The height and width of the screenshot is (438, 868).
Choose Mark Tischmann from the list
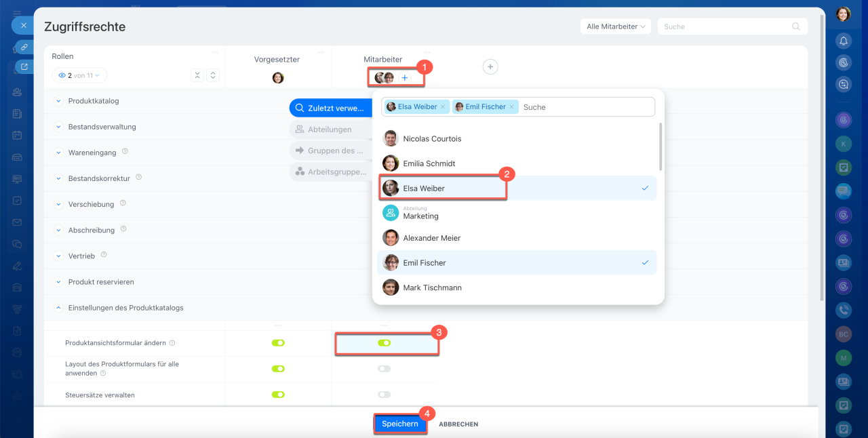pos(517,287)
